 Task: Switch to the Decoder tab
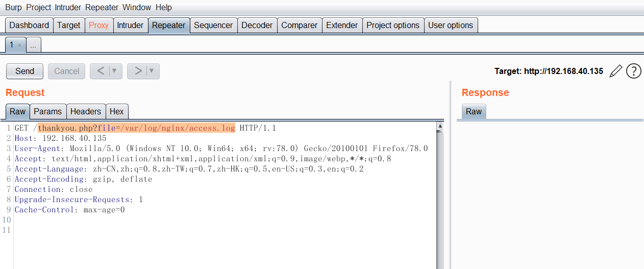(257, 25)
